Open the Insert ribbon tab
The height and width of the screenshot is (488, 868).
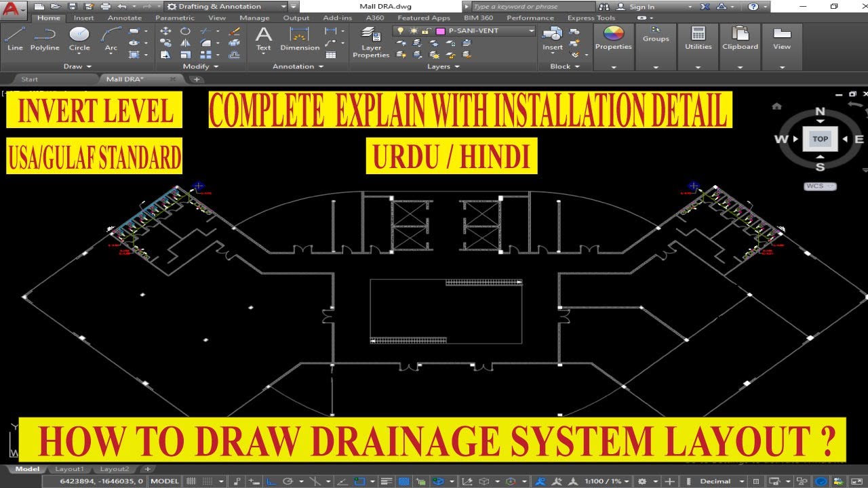84,18
